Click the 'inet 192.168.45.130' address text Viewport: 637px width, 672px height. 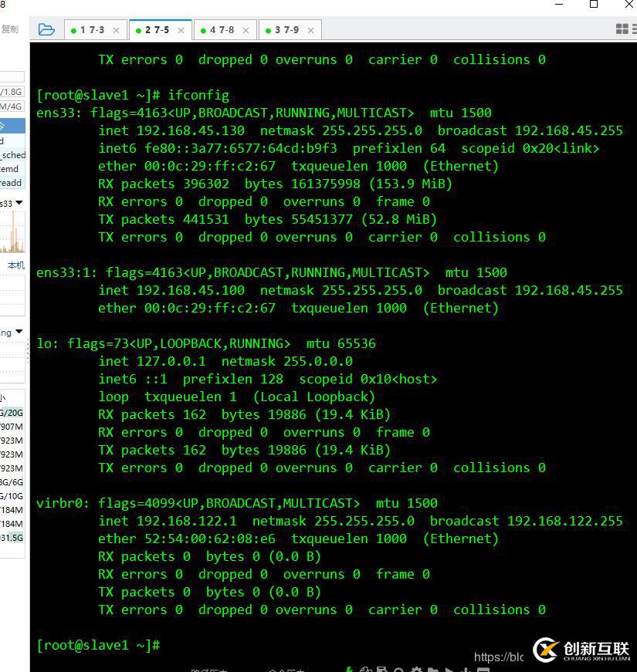[171, 130]
